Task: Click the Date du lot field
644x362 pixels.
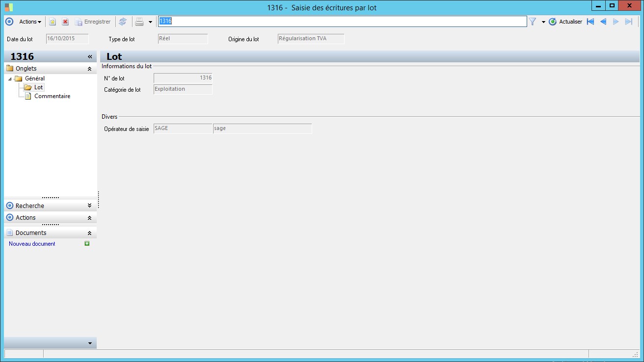Action: tap(67, 39)
